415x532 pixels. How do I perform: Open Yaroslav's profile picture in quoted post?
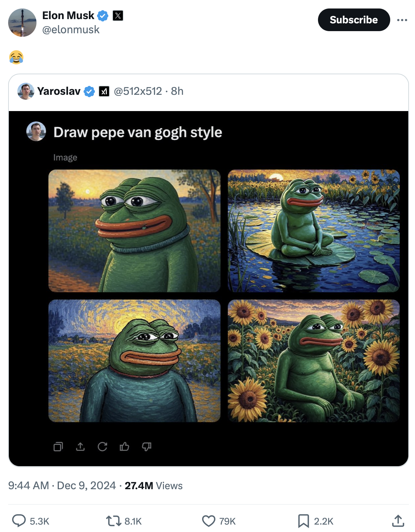(26, 91)
